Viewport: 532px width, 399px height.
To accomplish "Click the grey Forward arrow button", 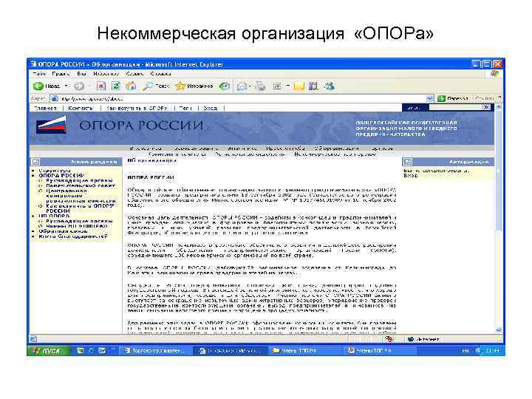I will point(79,86).
